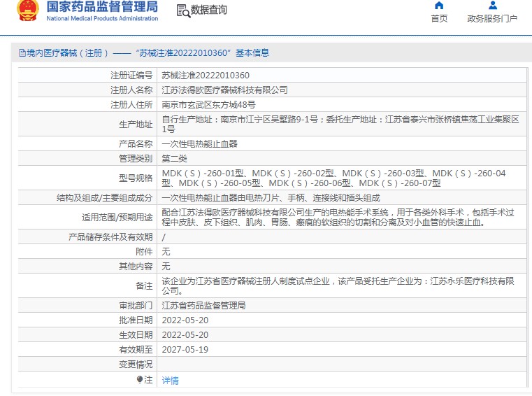Screen dimensions: 532x396
Task: Click the value 第二类
Action: click(x=174, y=158)
